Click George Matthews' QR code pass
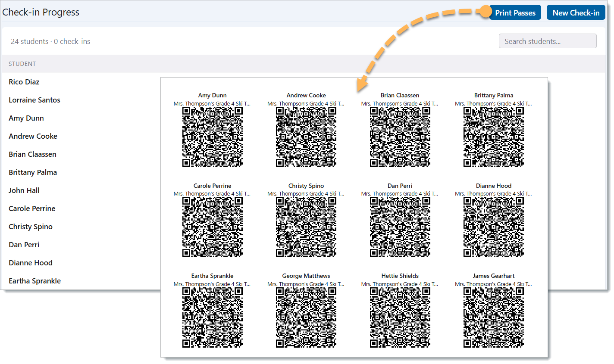The image size is (614, 364). click(x=306, y=317)
